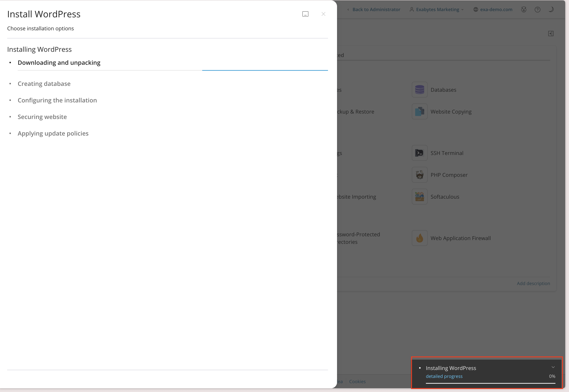This screenshot has width=569, height=392.
Task: Close the Install WordPress dialog
Action: tap(323, 14)
